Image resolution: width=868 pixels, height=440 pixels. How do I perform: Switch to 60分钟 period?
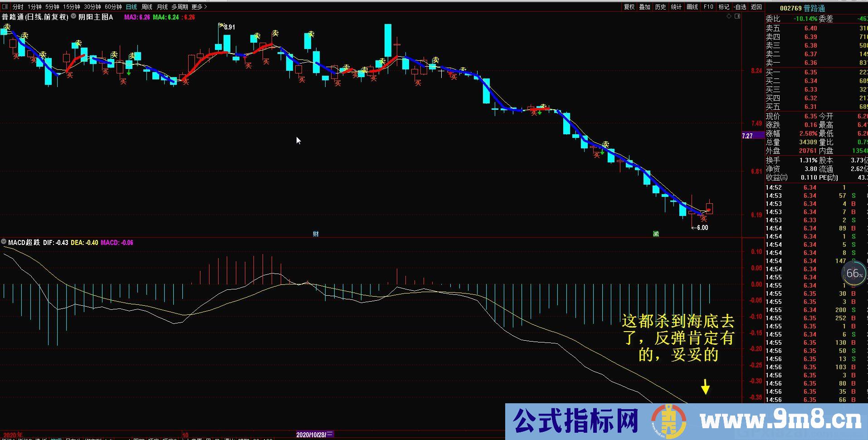(x=113, y=7)
